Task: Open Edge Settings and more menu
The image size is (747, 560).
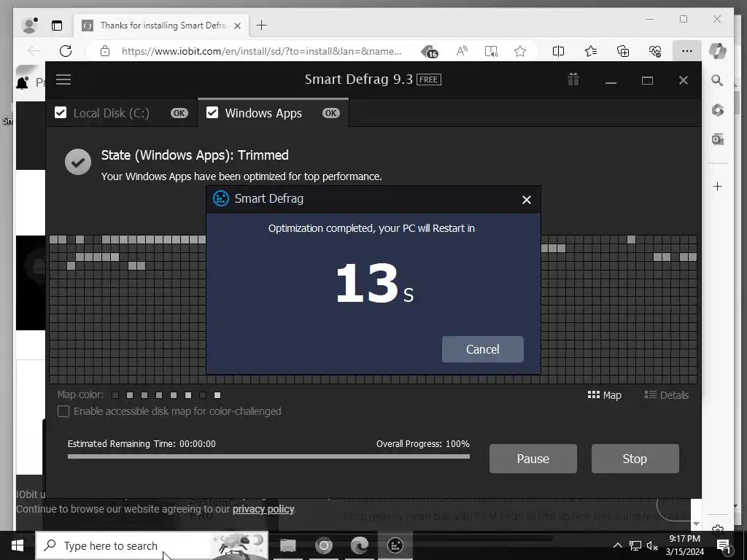Action: (x=687, y=51)
